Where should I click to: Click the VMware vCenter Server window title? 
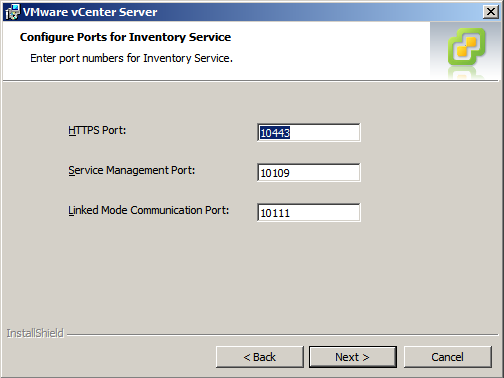(90, 12)
